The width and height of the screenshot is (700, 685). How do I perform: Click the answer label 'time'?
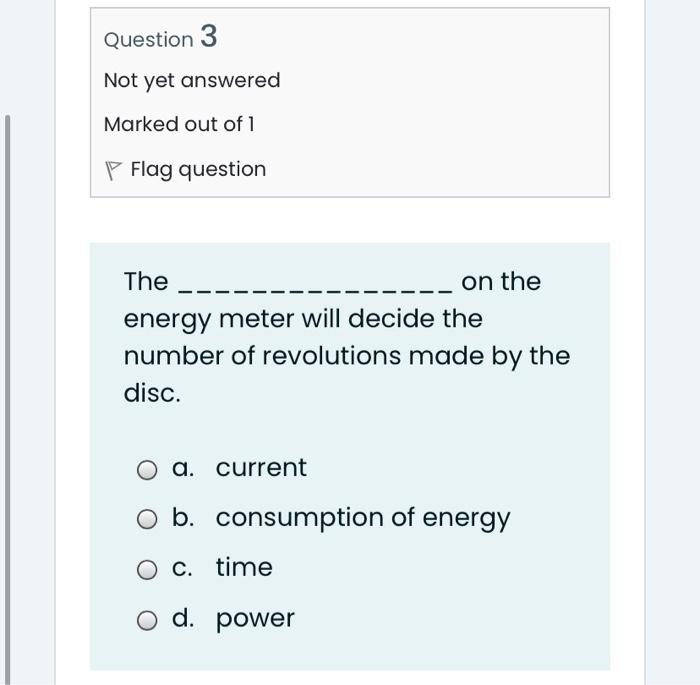pyautogui.click(x=244, y=567)
